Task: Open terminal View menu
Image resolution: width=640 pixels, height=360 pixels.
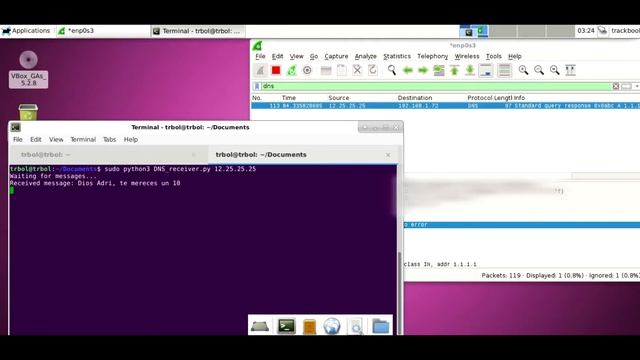Action: [56, 140]
